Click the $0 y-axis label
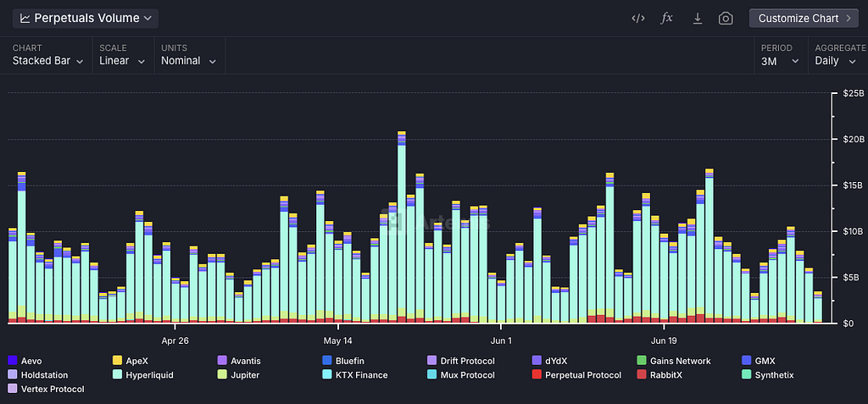This screenshot has height=404, width=868. click(x=847, y=323)
